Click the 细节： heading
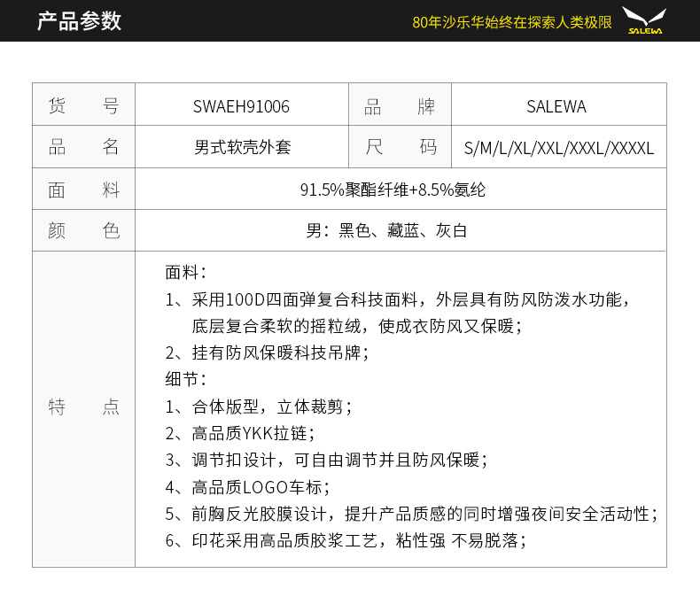 (186, 380)
